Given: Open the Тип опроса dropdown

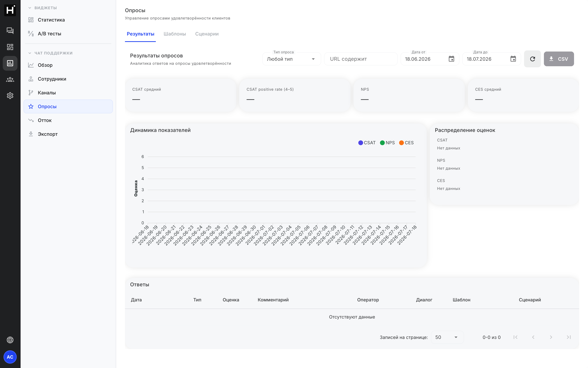Looking at the screenshot, I should (292, 59).
